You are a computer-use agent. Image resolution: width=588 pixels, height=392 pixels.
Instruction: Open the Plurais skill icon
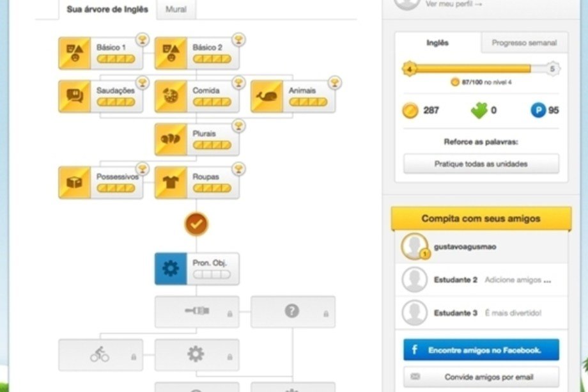pos(171,139)
